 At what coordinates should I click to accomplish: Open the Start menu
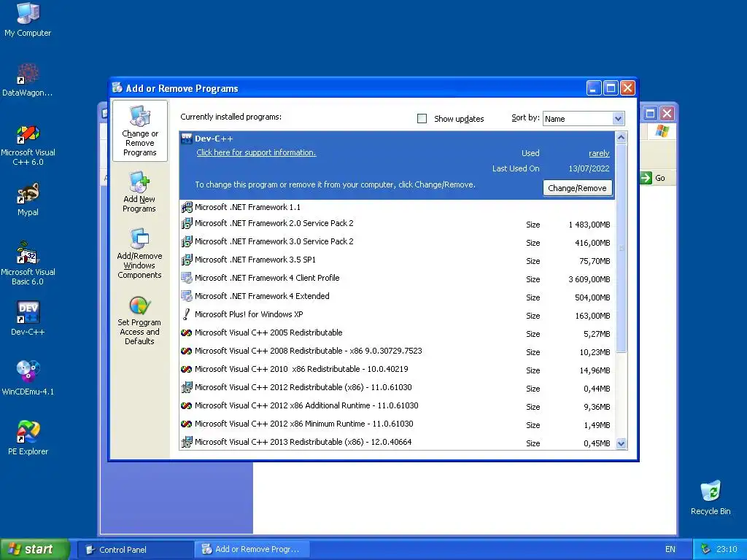click(x=35, y=550)
